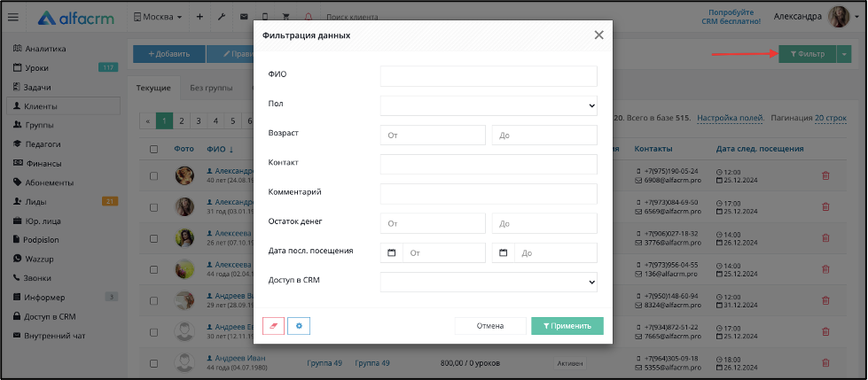Open filter settings via blue gear icon
868x380 pixels.
(299, 326)
